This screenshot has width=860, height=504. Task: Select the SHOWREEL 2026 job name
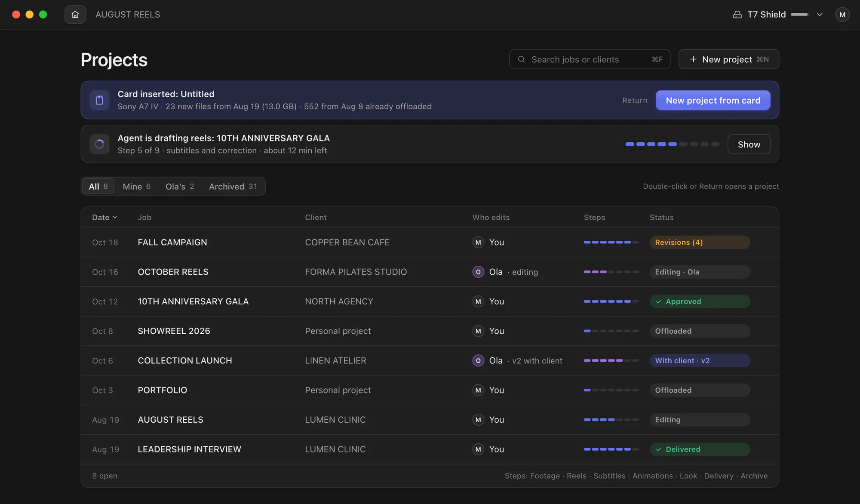[174, 331]
